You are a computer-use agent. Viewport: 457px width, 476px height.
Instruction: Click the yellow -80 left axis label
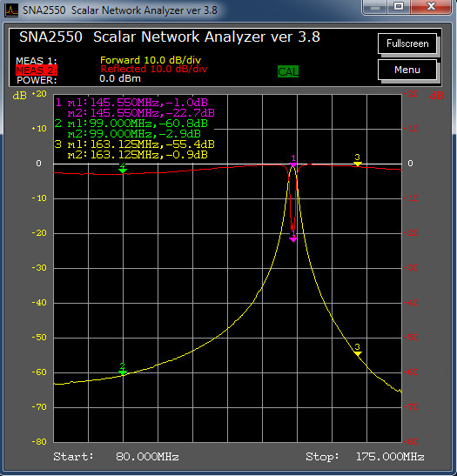pyautogui.click(x=39, y=442)
